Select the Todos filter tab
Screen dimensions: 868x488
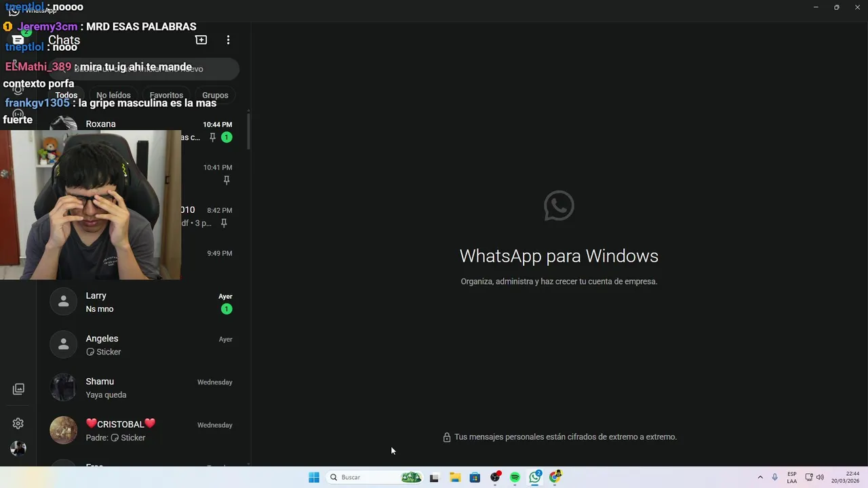[x=66, y=96]
